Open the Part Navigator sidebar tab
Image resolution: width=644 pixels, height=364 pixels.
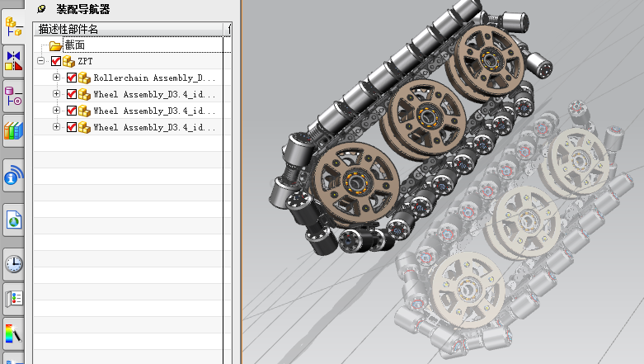[14, 96]
